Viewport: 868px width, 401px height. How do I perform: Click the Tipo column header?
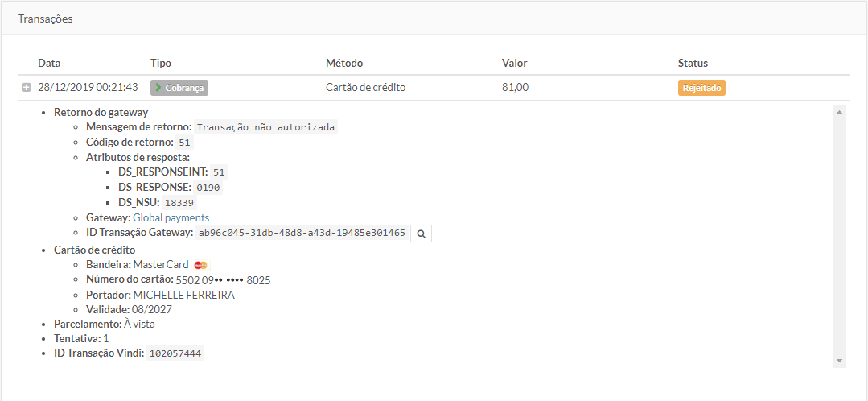[161, 63]
